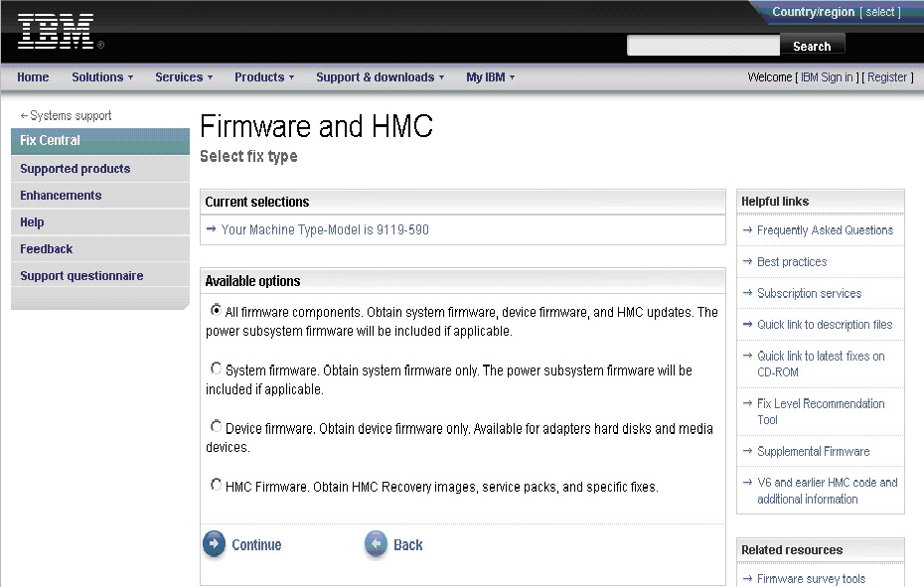924x587 pixels.
Task: Click the Continue link text
Action: tap(256, 544)
